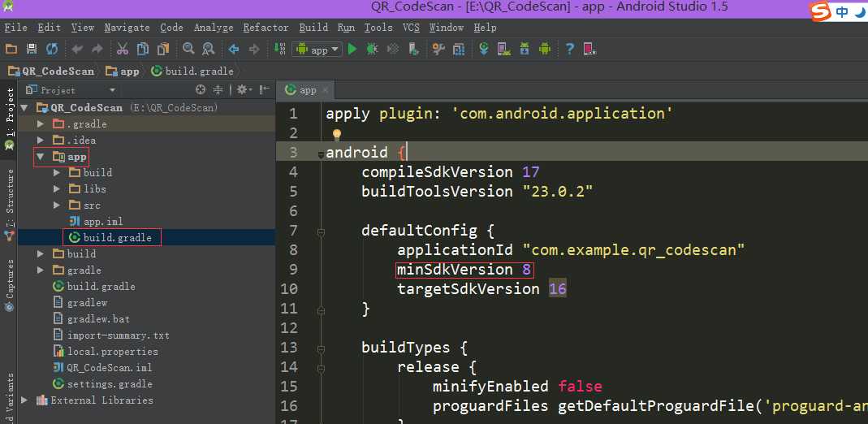
Task: Click the Cut scissors icon
Action: coord(123,50)
